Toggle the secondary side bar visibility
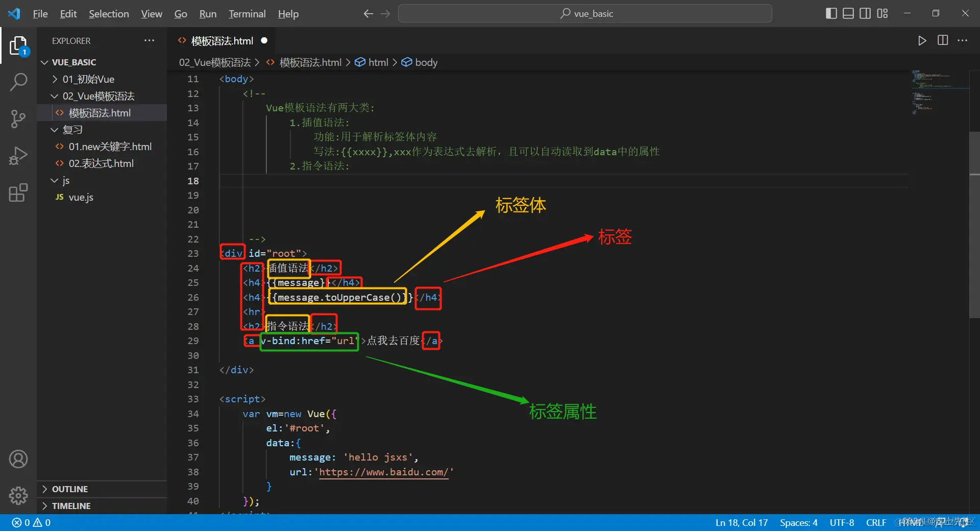The width and height of the screenshot is (980, 531). (x=865, y=13)
